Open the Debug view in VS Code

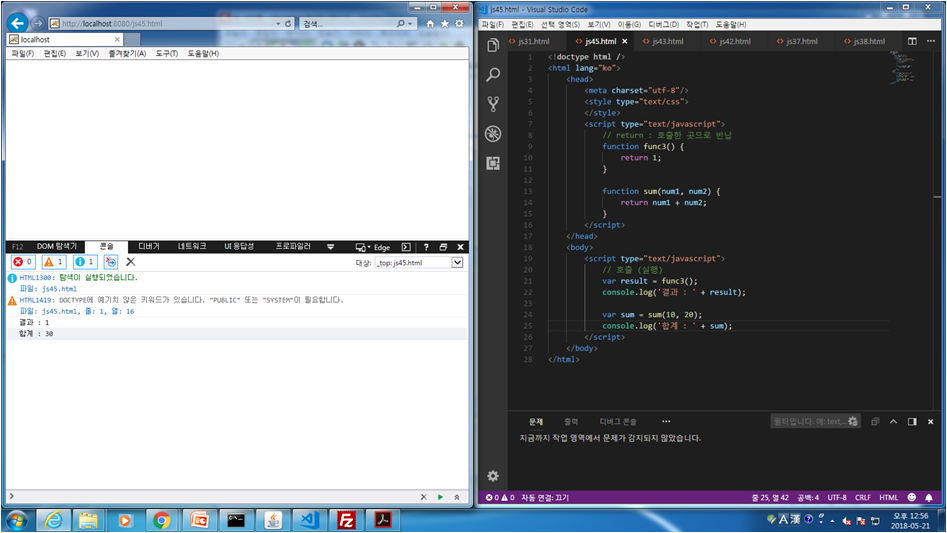493,133
